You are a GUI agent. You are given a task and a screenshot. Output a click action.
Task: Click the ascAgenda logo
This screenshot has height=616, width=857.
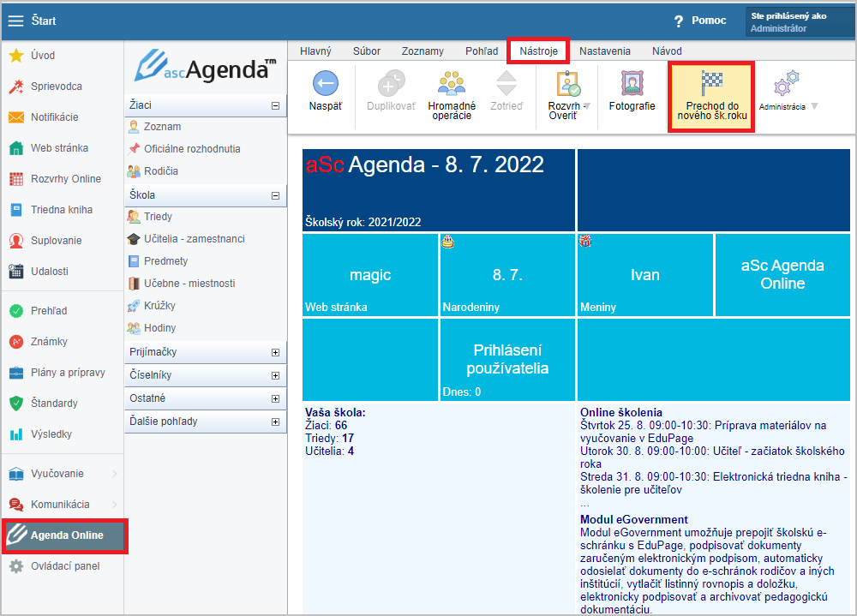206,68
